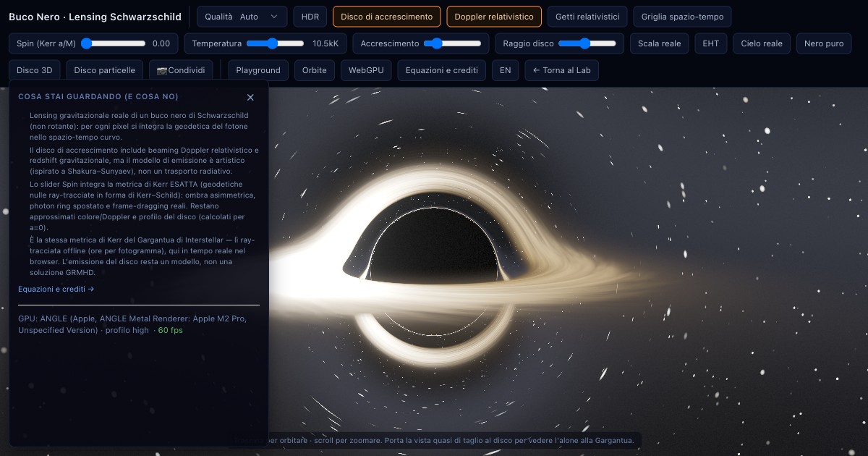Click the panel heading "COSA STAI GUARDANDO"
Viewport: 868px width, 456px height.
pos(98,97)
